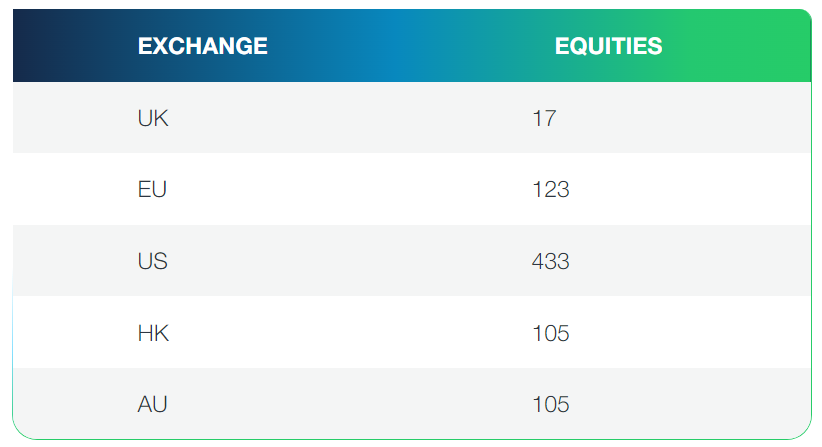This screenshot has width=822, height=447.
Task: Click the blue middle of the header bar
Action: pos(410,46)
